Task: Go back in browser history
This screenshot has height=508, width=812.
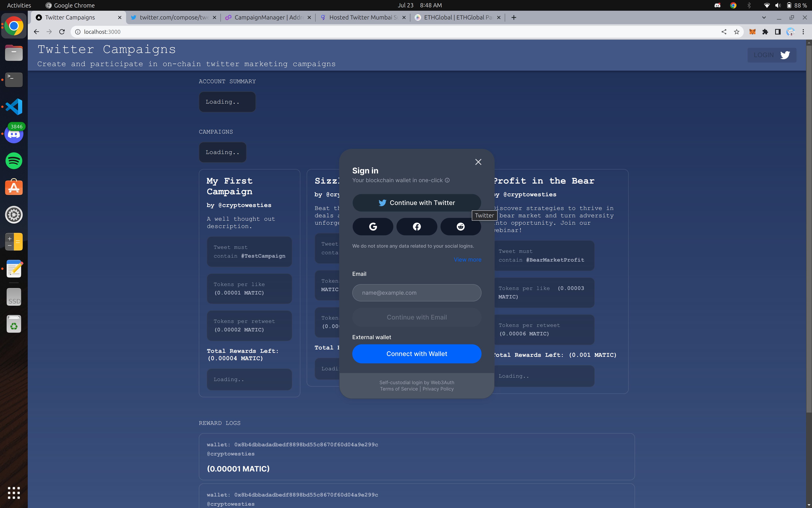Action: coord(36,32)
